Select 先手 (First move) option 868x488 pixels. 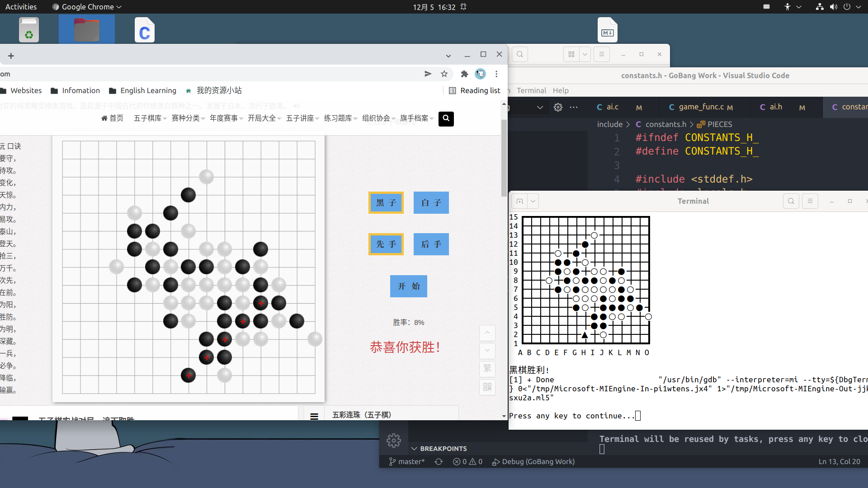[386, 244]
